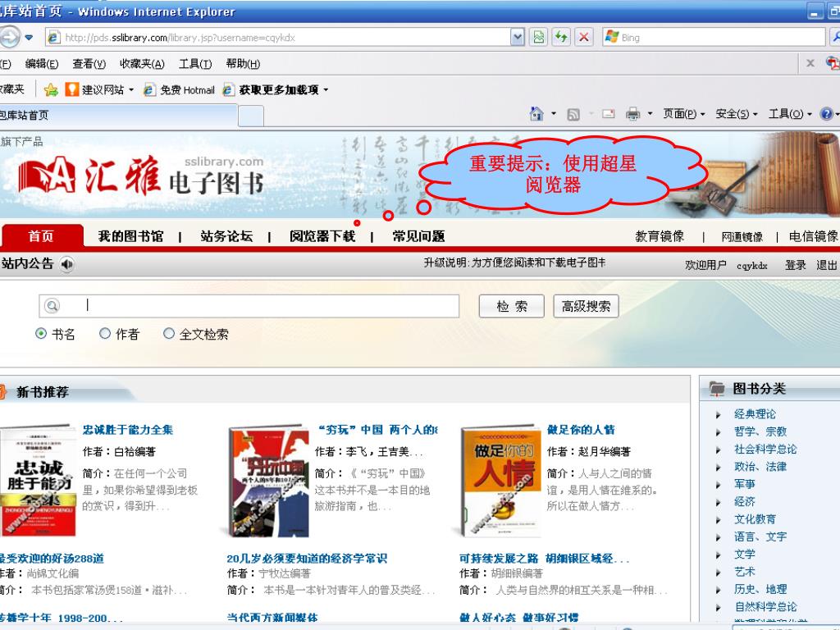Open 阅览器下载 navigation tab
Screen dimensions: 840x630
(322, 236)
